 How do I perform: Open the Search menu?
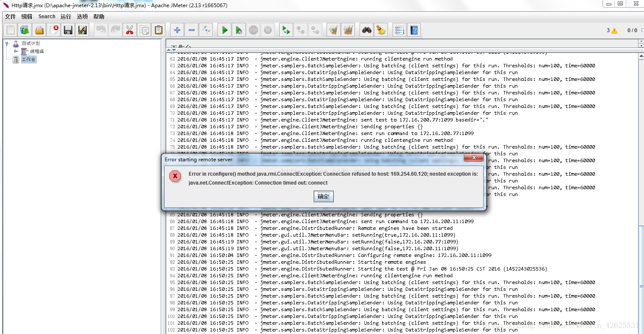coord(47,17)
